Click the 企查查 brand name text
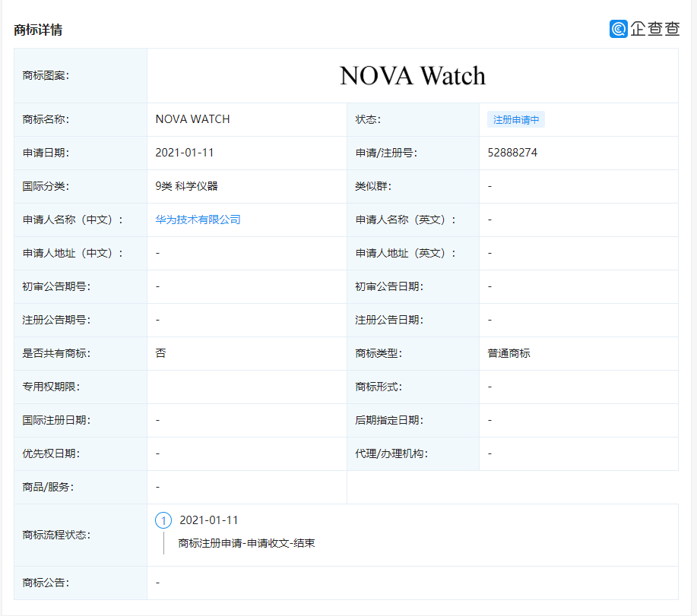This screenshot has width=697, height=616. pos(654,29)
